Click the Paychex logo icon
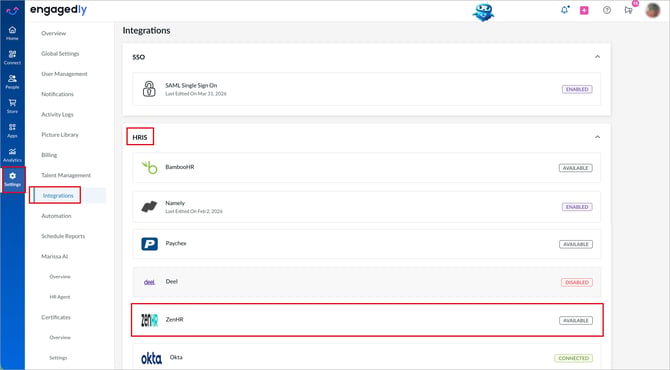This screenshot has width=670, height=370. 150,244
